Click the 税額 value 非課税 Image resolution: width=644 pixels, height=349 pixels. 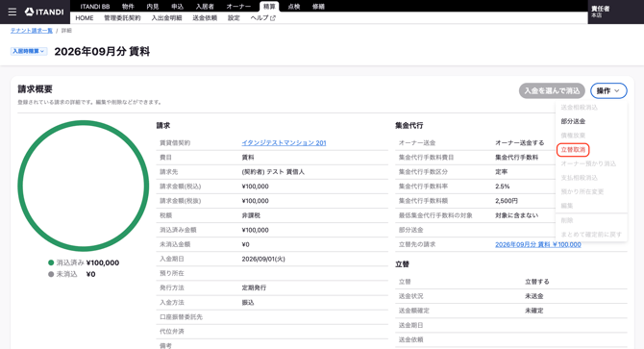(251, 215)
